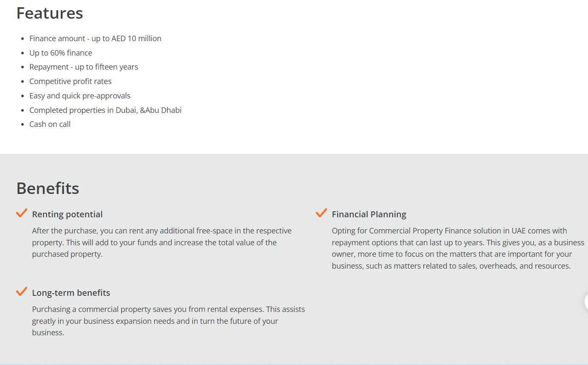Screen dimensions: 588x365
Task: Click "Repayment - up to fifteen years" item
Action: tap(84, 67)
